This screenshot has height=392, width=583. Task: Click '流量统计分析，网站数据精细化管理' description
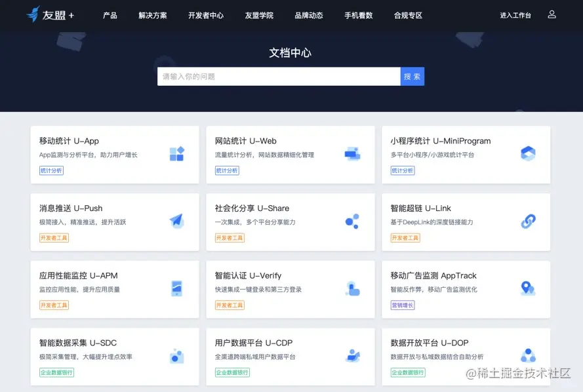(x=264, y=155)
